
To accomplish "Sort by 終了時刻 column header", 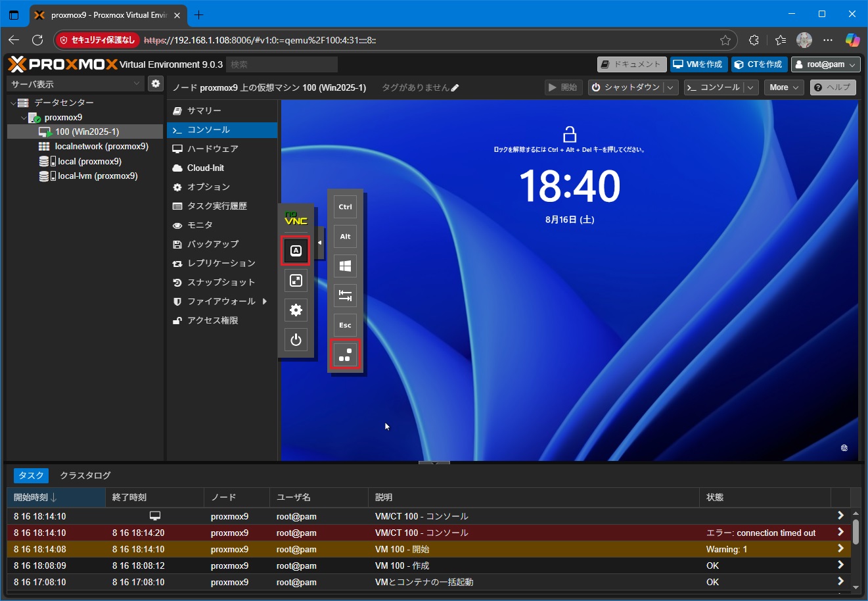I will 154,497.
